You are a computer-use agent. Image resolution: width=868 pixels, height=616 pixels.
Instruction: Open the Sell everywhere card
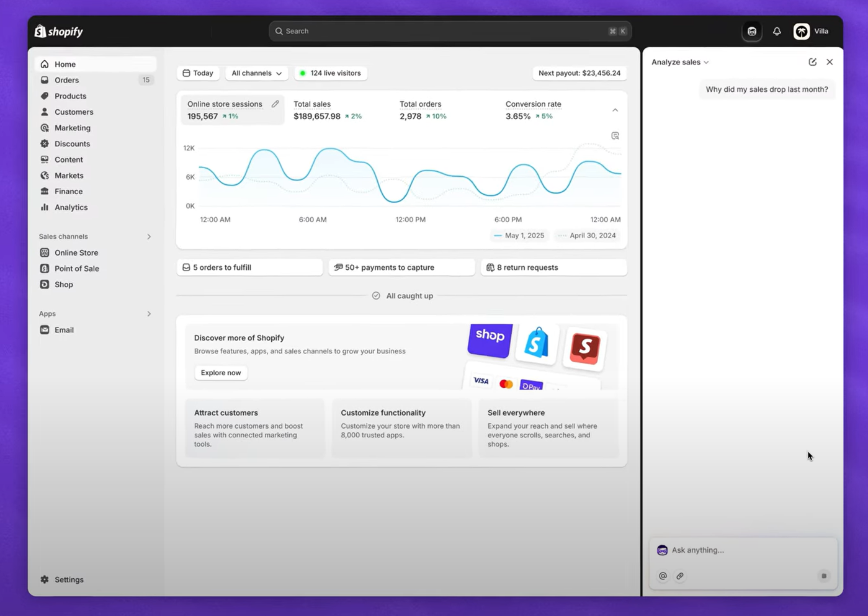[548, 428]
